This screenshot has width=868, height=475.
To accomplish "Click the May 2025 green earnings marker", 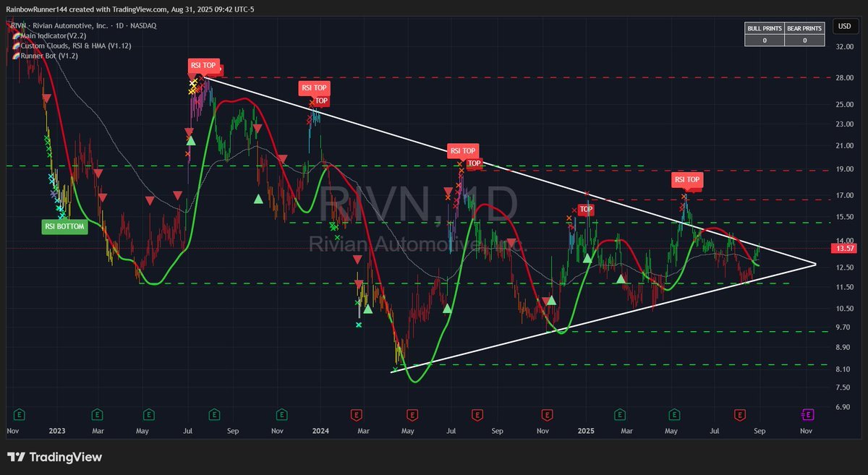I will [674, 415].
